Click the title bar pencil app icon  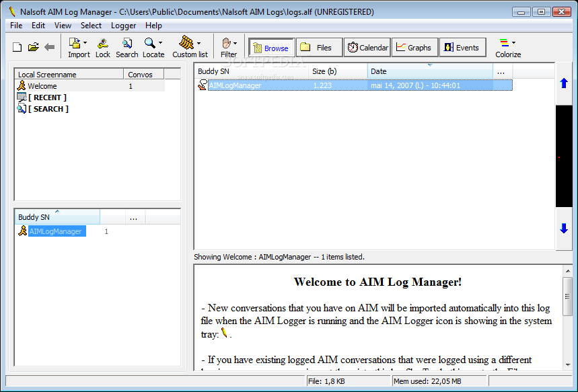[x=12, y=12]
